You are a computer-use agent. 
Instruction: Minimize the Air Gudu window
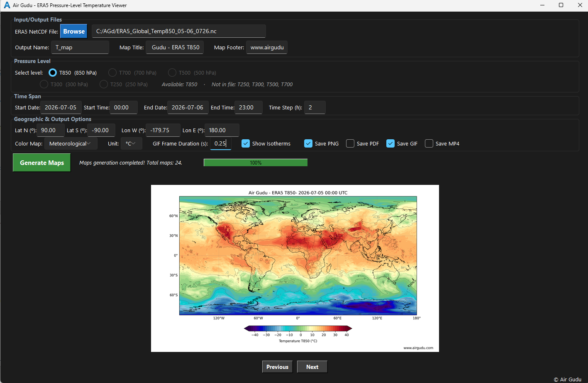[x=542, y=5]
